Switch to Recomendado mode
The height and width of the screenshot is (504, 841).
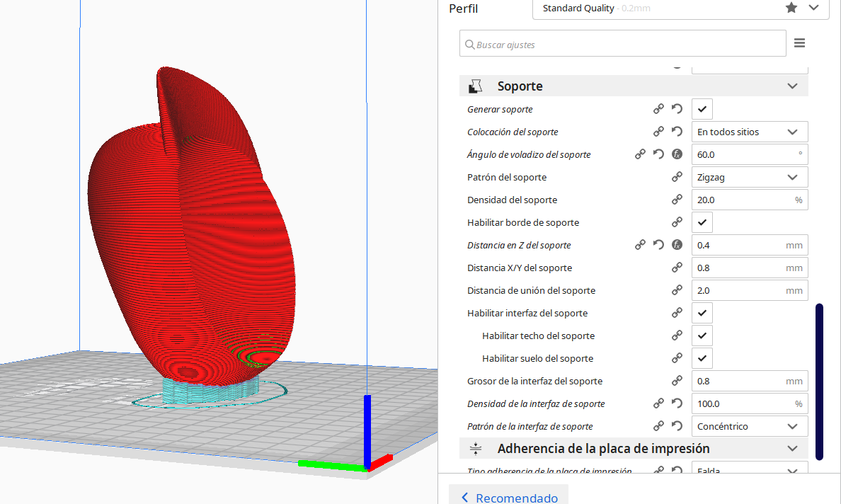[x=508, y=498]
